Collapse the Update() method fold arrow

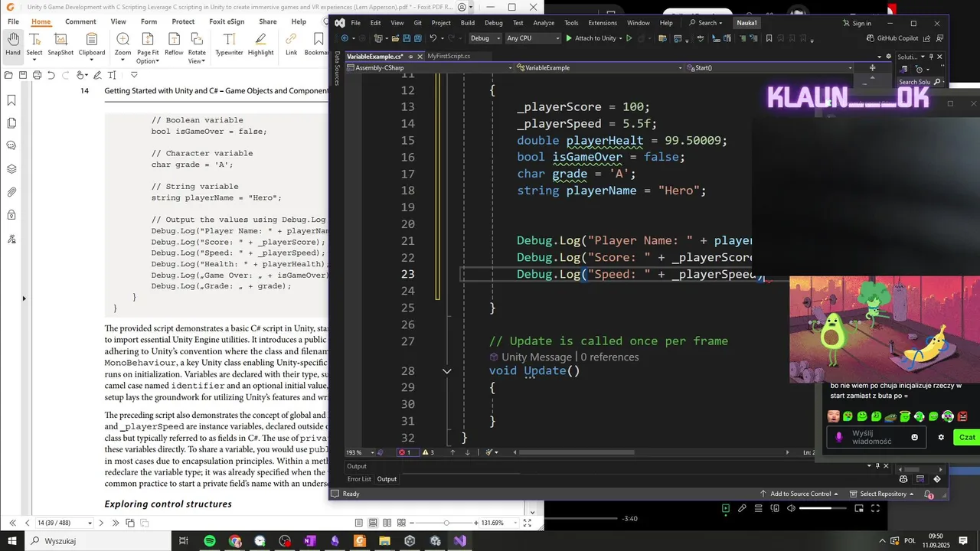[447, 371]
